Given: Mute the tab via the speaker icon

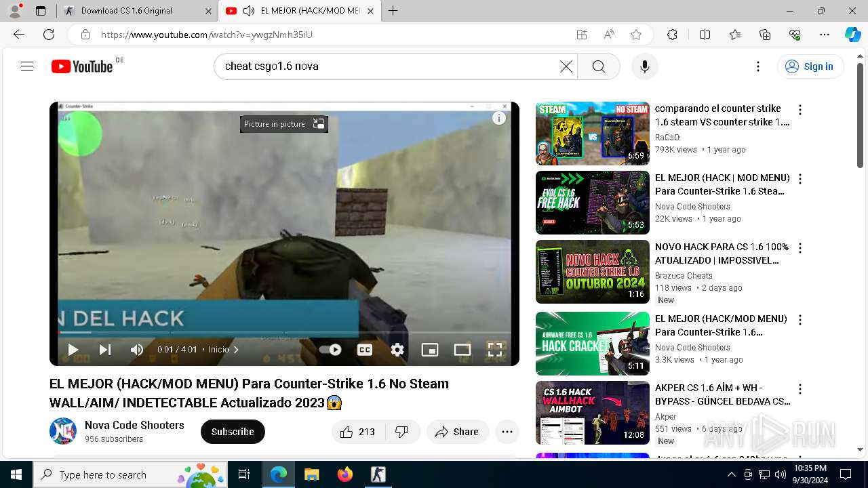Looking at the screenshot, I should 249,11.
